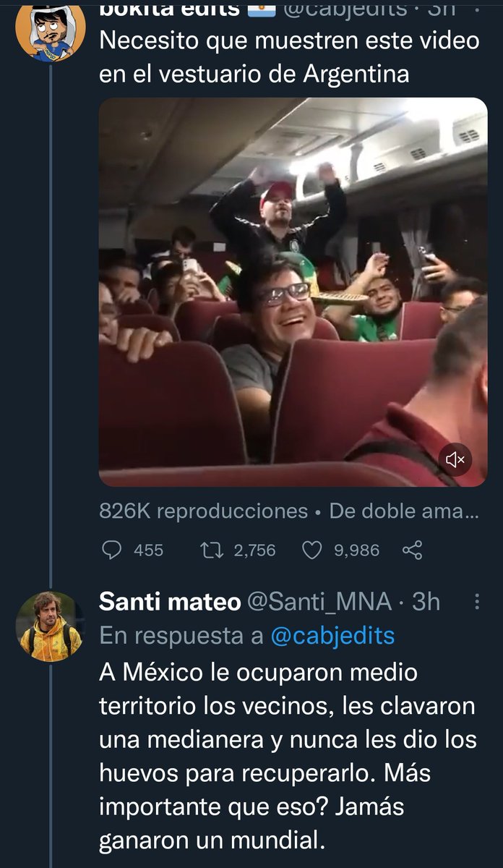Tap the 2,756 retweets count
The image size is (503, 868).
[x=254, y=550]
